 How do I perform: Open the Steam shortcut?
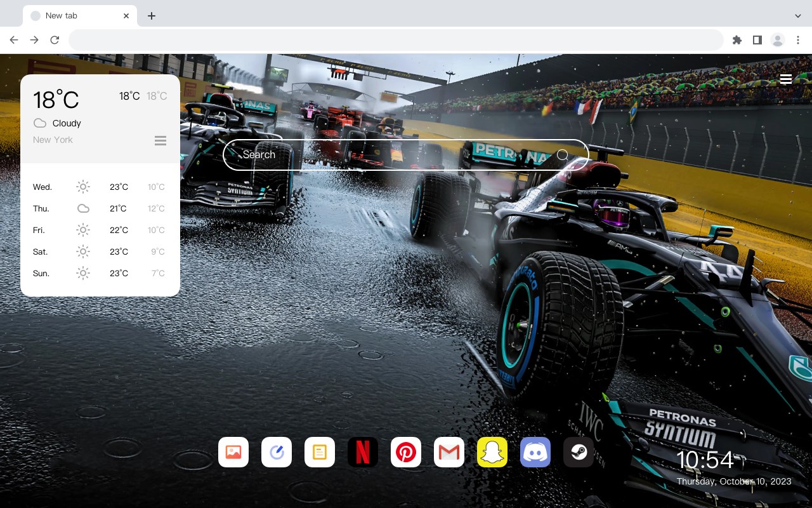[579, 452]
